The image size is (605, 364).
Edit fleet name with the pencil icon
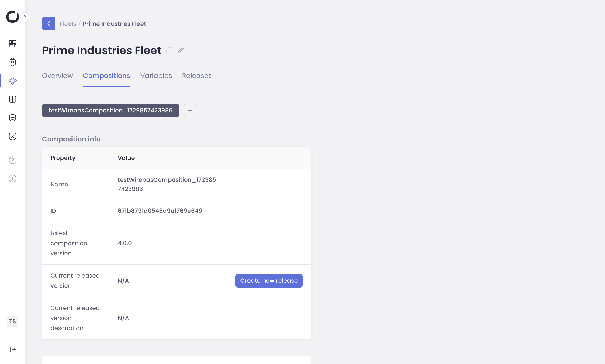[181, 50]
